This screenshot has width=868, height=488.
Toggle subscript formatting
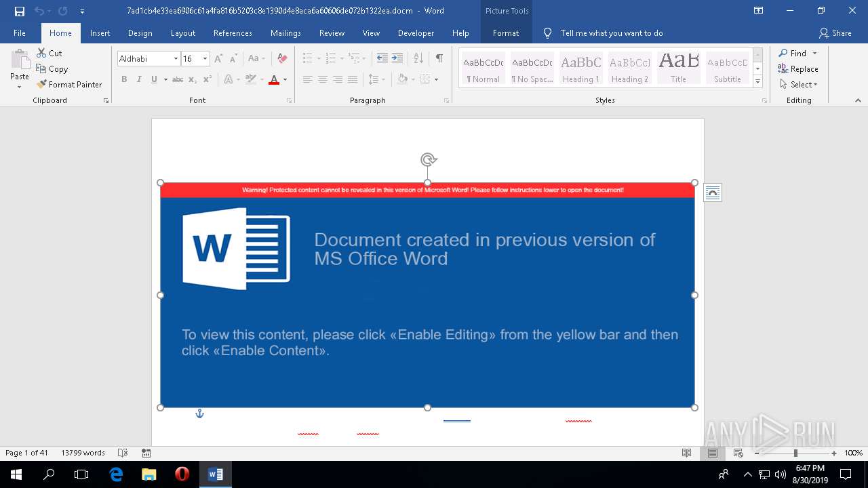[193, 80]
